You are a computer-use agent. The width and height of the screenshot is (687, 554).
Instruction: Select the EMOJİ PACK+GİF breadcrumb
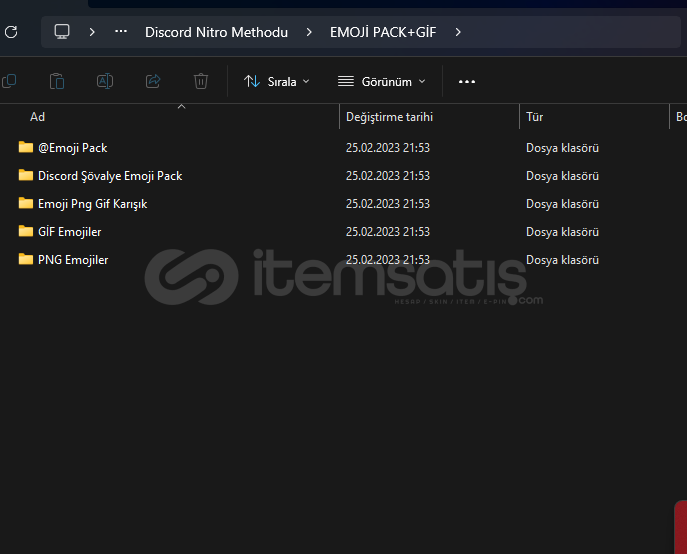coord(383,32)
